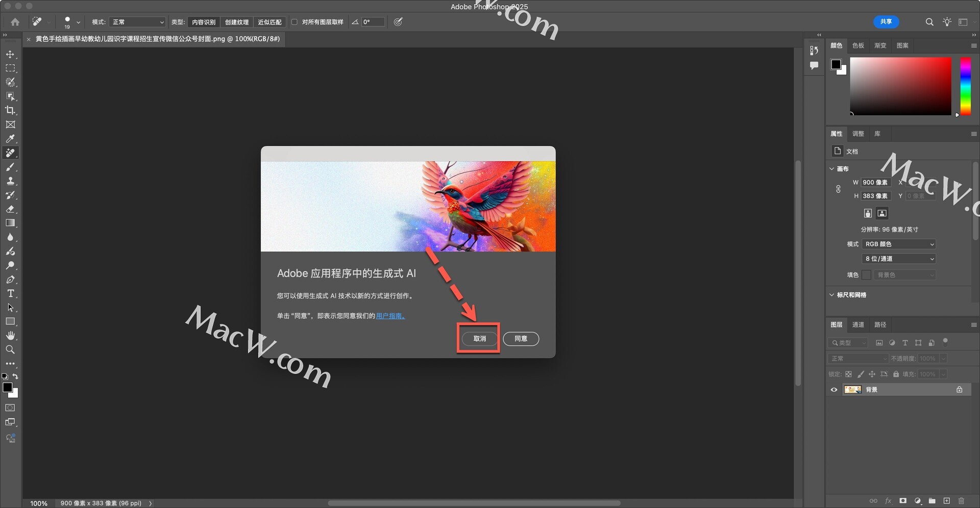Viewport: 980px width, 508px height.
Task: Close the open document tab
Action: (29, 39)
